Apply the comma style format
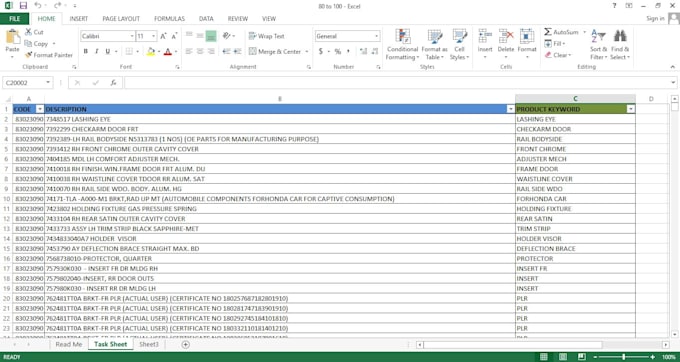This screenshot has width=680, height=362. pyautogui.click(x=349, y=51)
